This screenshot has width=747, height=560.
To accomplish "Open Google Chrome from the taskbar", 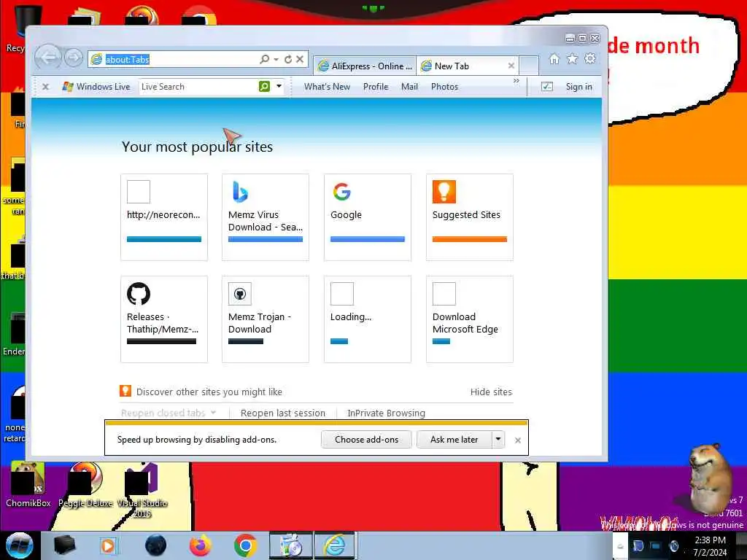I will [x=245, y=545].
